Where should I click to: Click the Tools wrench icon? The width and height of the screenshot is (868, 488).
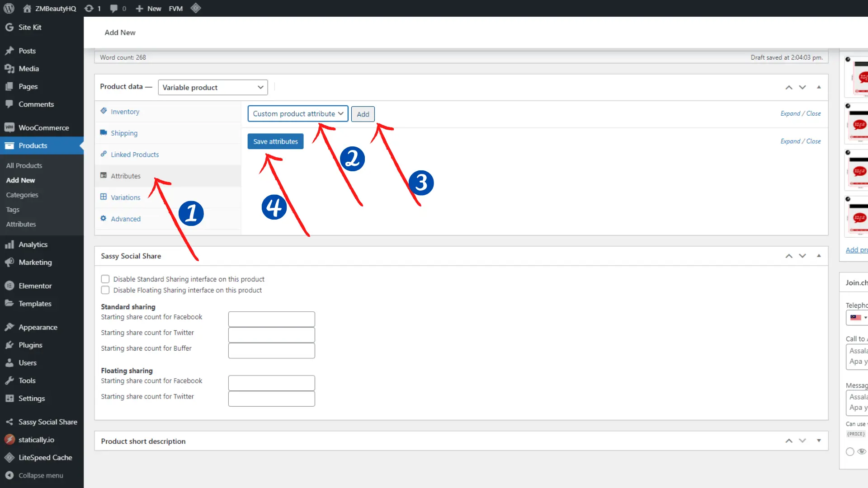[9, 380]
